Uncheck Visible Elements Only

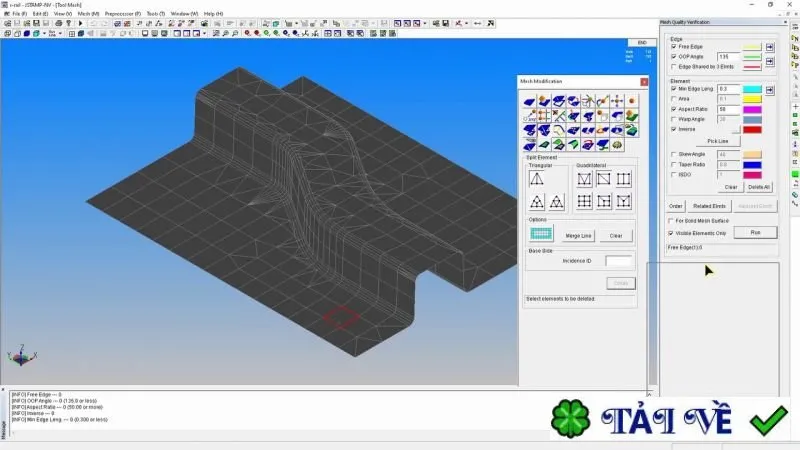(x=671, y=233)
